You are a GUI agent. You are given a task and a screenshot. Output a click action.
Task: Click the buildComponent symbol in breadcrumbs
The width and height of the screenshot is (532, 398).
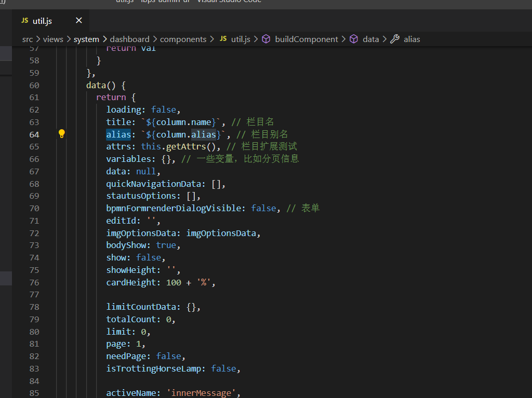tap(306, 39)
